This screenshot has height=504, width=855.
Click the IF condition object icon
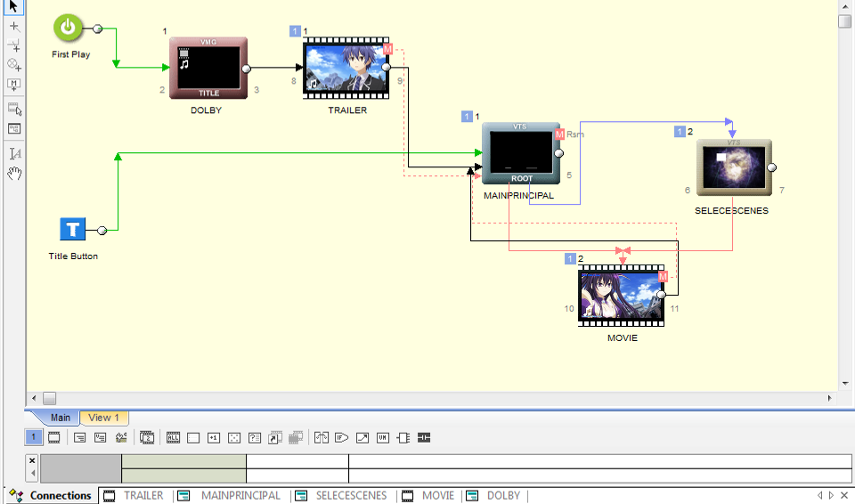[x=342, y=437]
